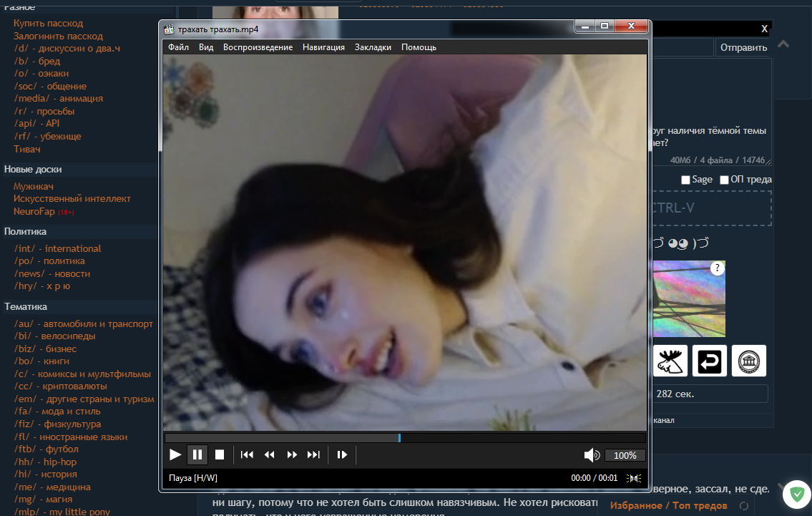Image resolution: width=812 pixels, height=516 pixels.
Task: Open the /po/ - политика board
Action: tap(49, 261)
